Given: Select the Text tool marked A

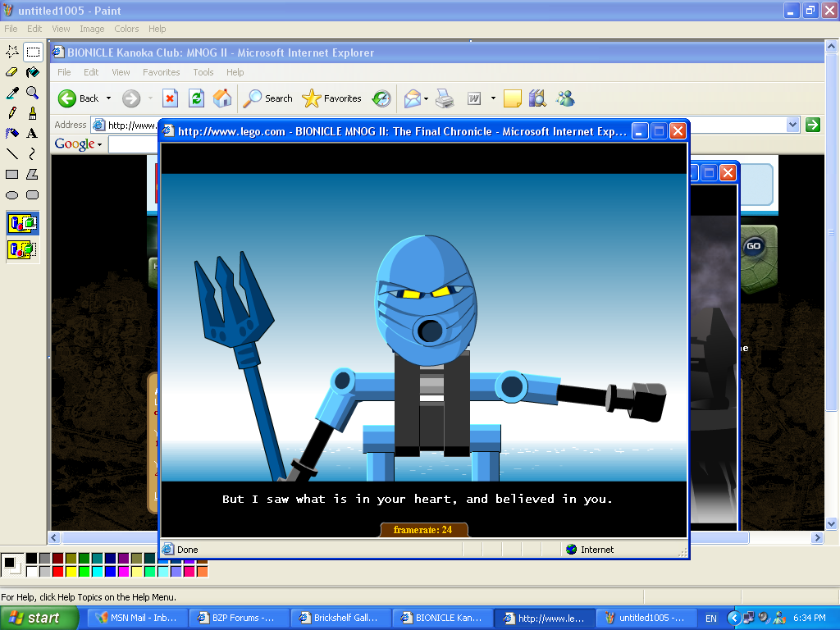Looking at the screenshot, I should click(33, 134).
